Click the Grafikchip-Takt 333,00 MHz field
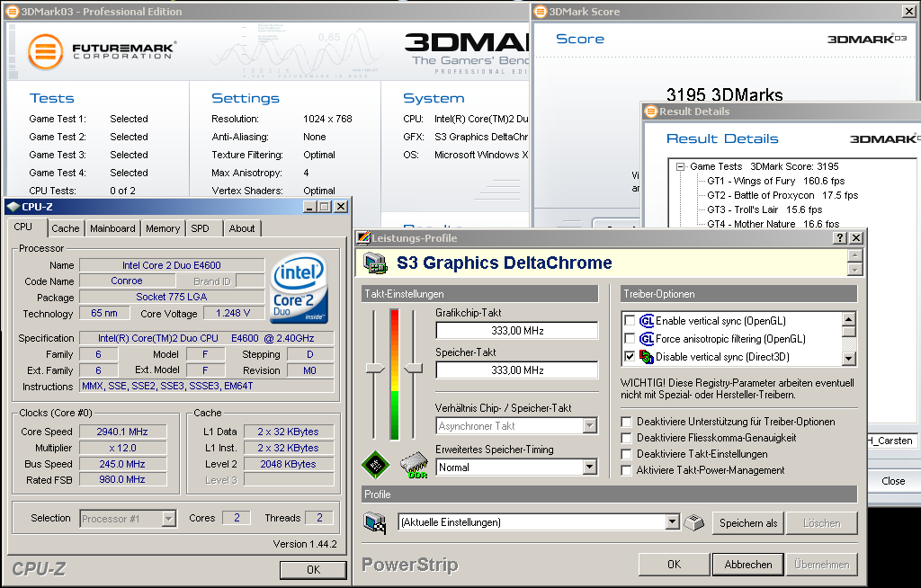The image size is (921, 588). [517, 331]
